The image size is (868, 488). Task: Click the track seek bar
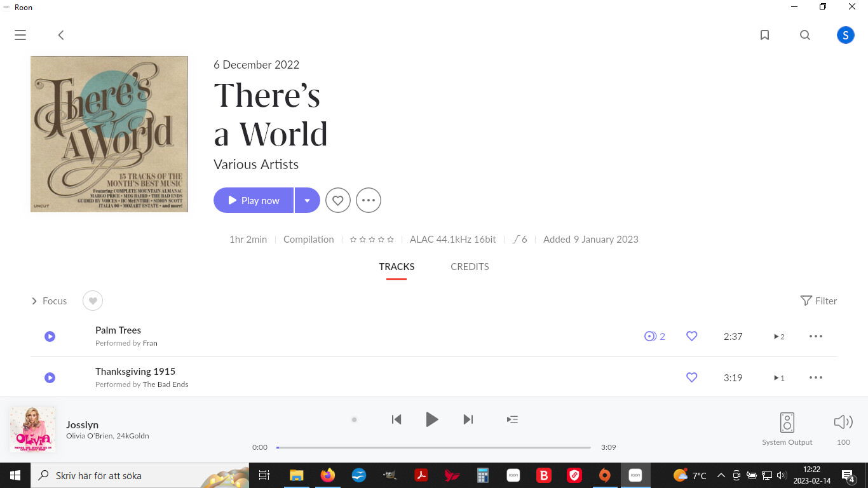pos(433,447)
